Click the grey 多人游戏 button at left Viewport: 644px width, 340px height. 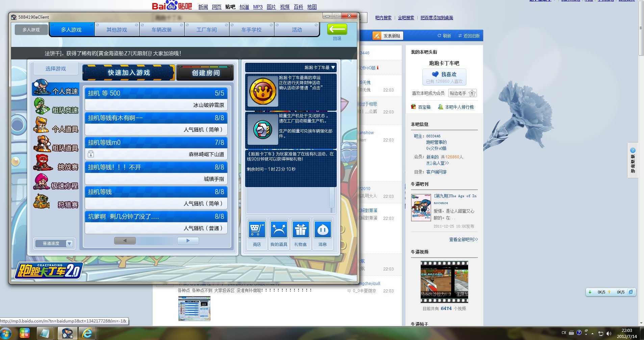(31, 30)
